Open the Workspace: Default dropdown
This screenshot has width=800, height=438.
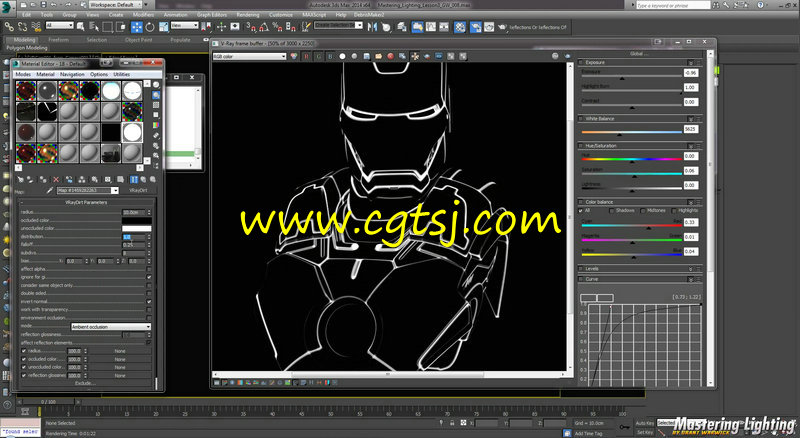(x=118, y=4)
